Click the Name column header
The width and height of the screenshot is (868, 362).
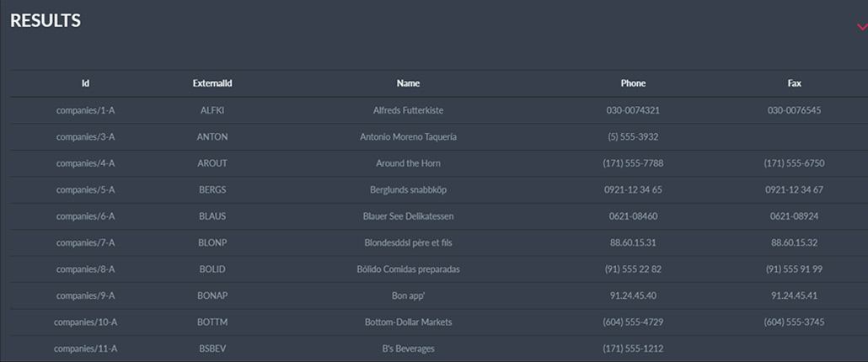pyautogui.click(x=408, y=83)
